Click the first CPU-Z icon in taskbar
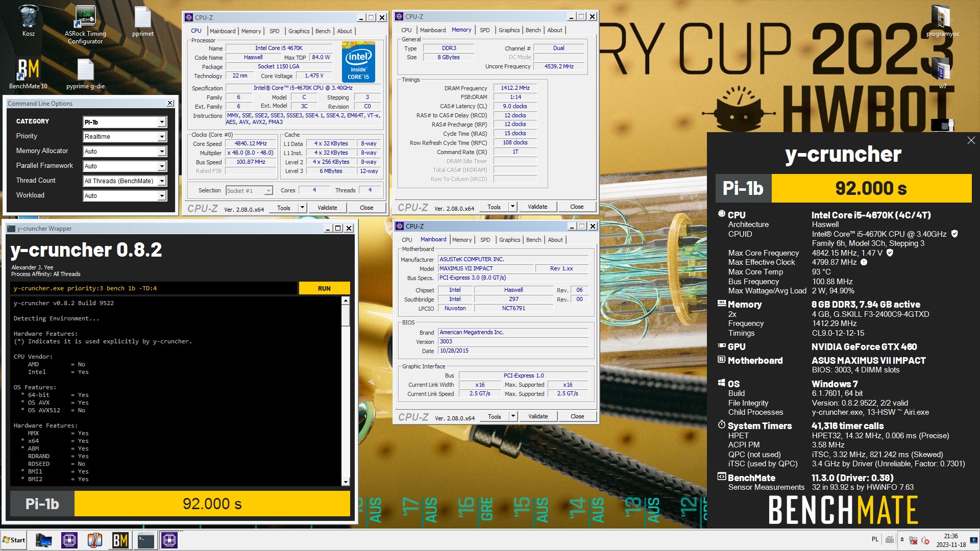 click(x=69, y=540)
